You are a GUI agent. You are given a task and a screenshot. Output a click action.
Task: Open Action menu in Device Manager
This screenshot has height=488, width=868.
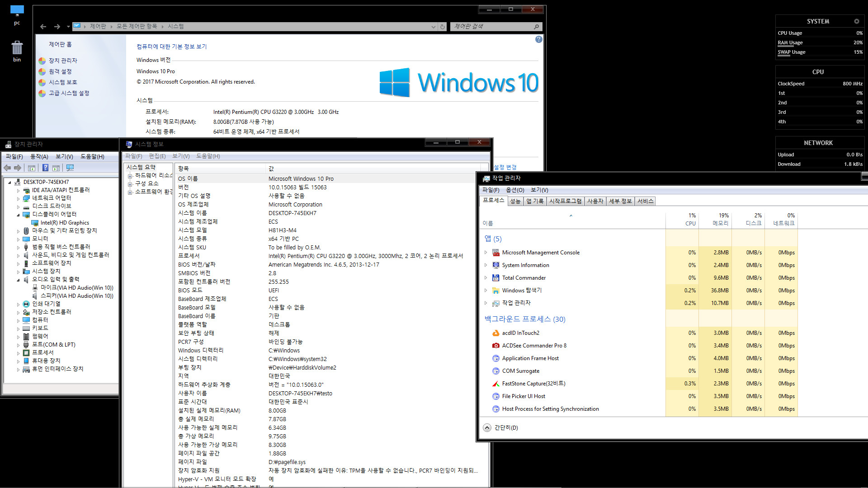coord(39,156)
